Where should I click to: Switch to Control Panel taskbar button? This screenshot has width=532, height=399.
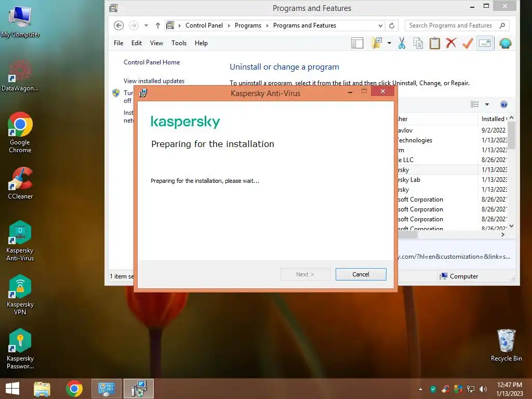point(106,389)
